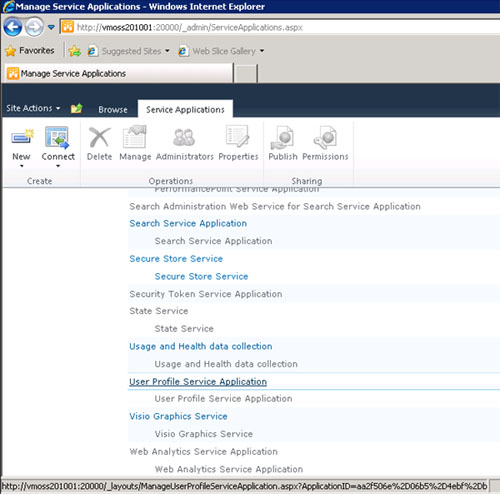Click the Publish ribbon icon
500x494 pixels.
click(282, 137)
